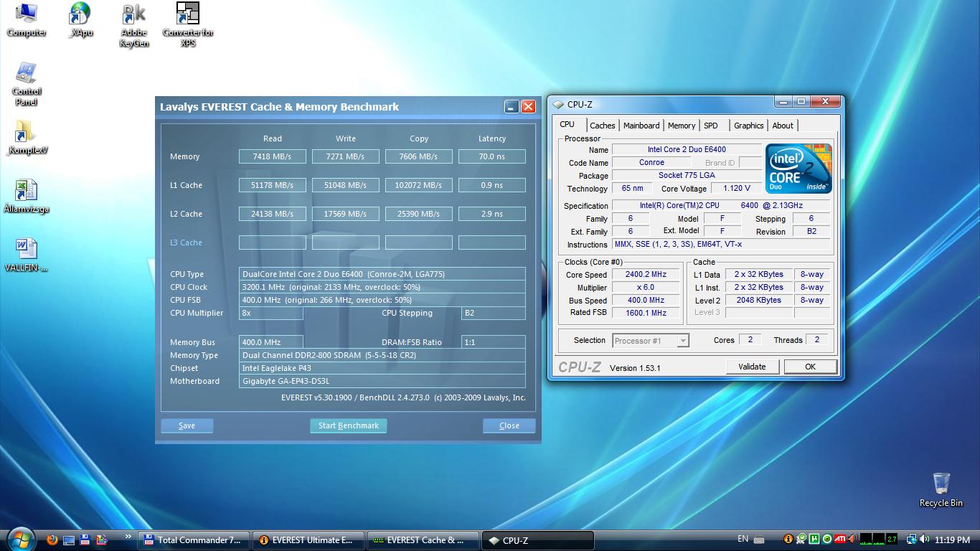This screenshot has width=980, height=551.
Task: Open the Adobe KeyGen desktop icon
Action: pyautogui.click(x=134, y=25)
